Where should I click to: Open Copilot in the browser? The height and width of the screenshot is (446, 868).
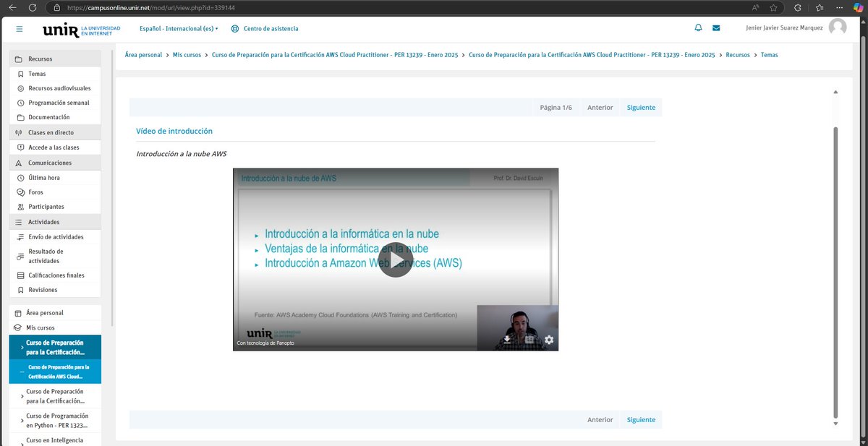(x=858, y=7)
